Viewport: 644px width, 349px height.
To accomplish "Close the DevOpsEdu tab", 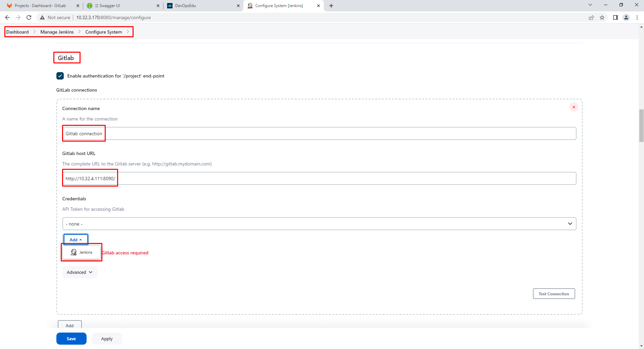I will [x=238, y=6].
